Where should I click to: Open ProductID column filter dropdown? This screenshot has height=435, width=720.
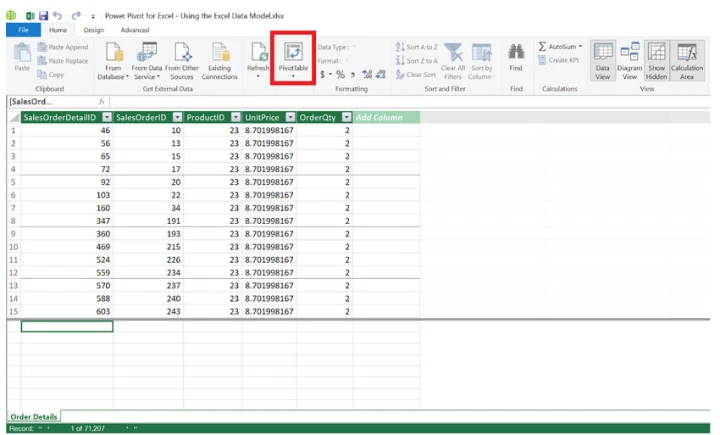coord(236,117)
